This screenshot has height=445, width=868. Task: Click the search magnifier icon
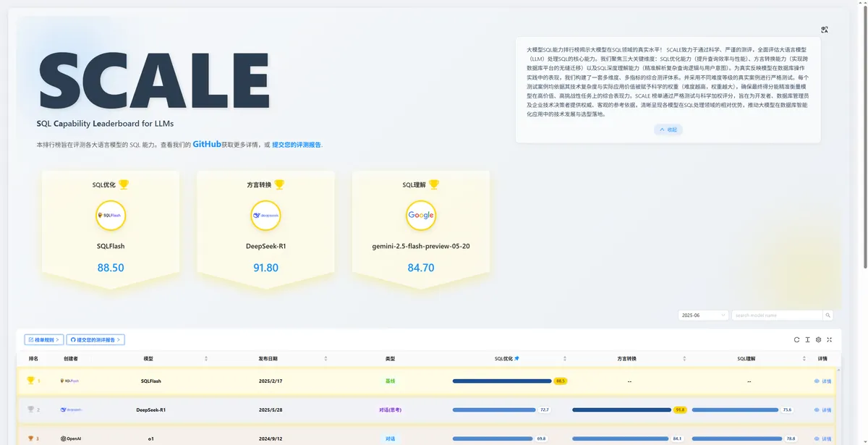(827, 315)
